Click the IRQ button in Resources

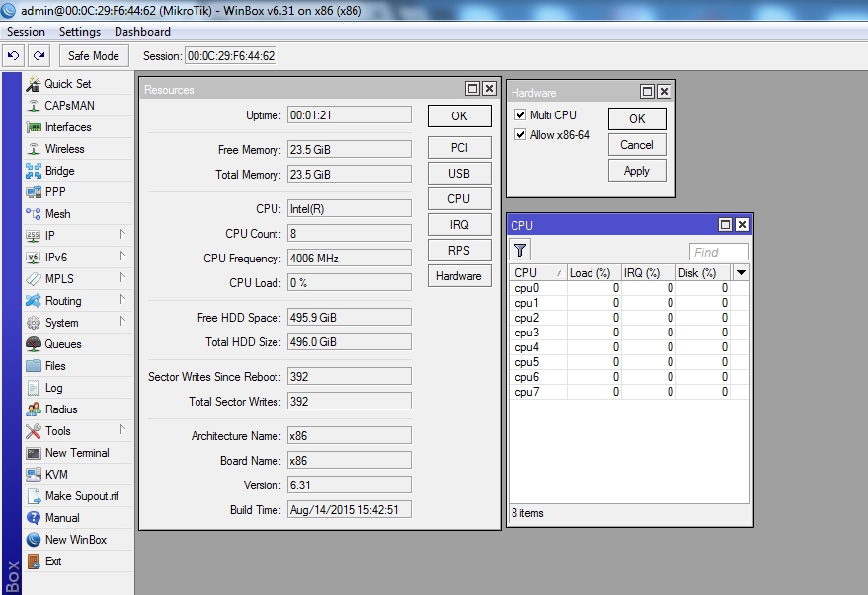[x=459, y=225]
